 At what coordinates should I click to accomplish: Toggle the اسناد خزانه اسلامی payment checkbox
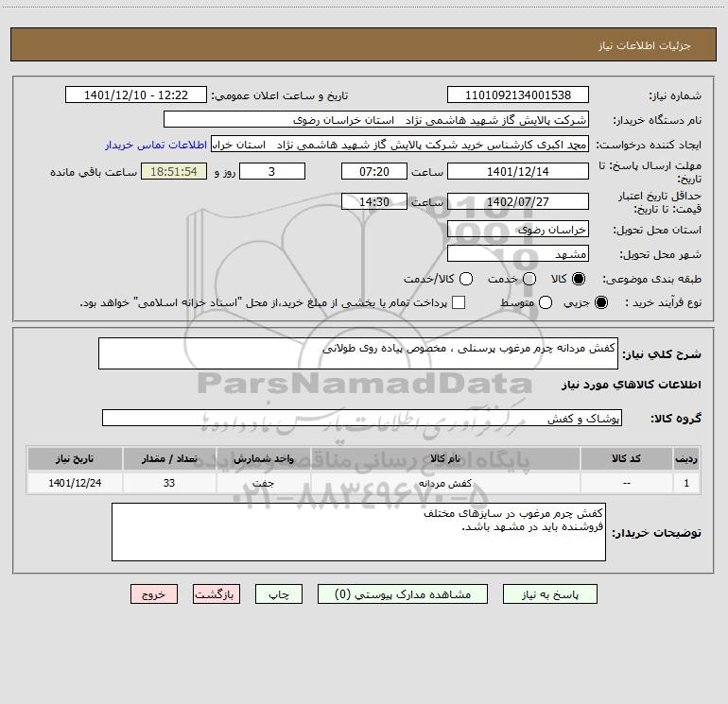click(459, 302)
